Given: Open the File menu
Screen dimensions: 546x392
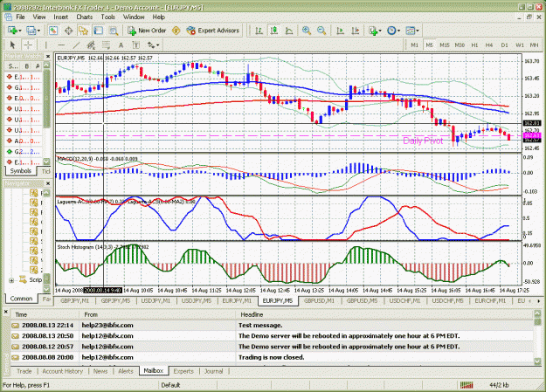Looking at the screenshot, I should tap(20, 17).
